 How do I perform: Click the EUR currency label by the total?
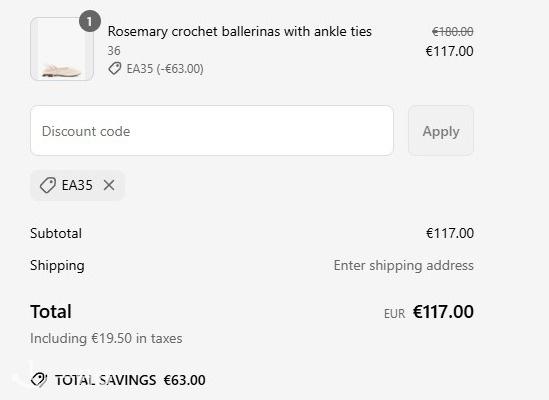395,313
